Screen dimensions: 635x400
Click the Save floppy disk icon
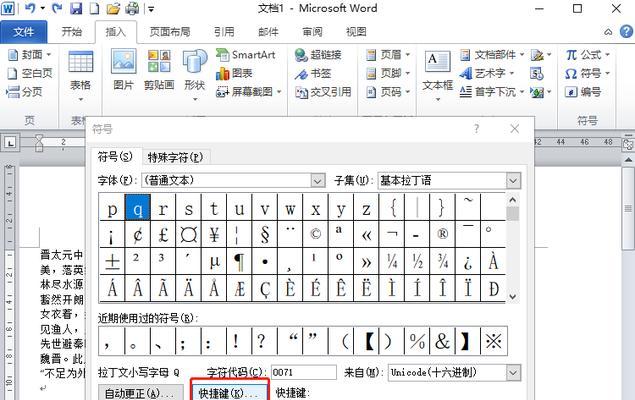point(76,8)
